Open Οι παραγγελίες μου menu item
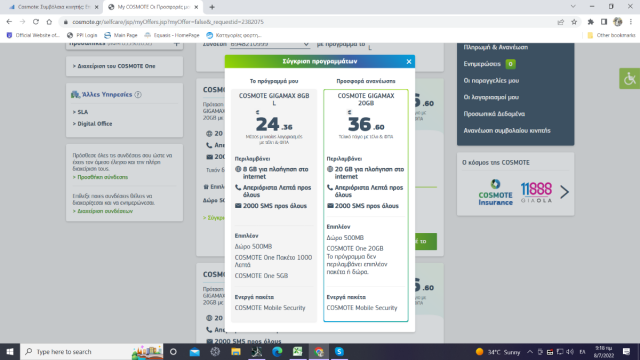640x360 pixels. 491,80
